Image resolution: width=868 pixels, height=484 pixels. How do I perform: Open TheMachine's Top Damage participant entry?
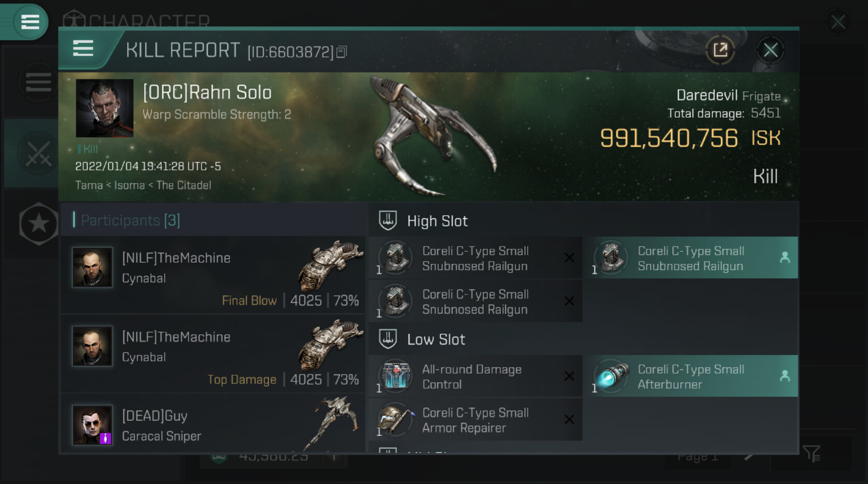tap(213, 354)
